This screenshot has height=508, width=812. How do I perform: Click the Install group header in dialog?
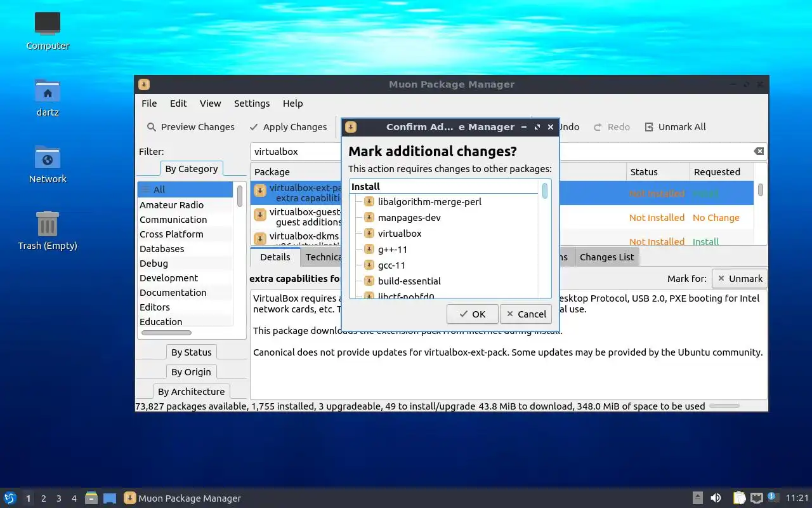tap(443, 187)
